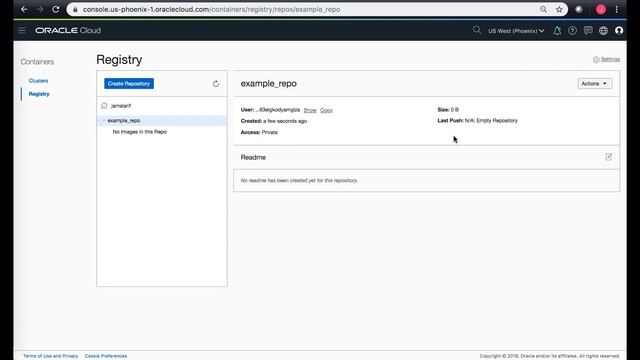Click the Oracle Cloud logo

68,30
